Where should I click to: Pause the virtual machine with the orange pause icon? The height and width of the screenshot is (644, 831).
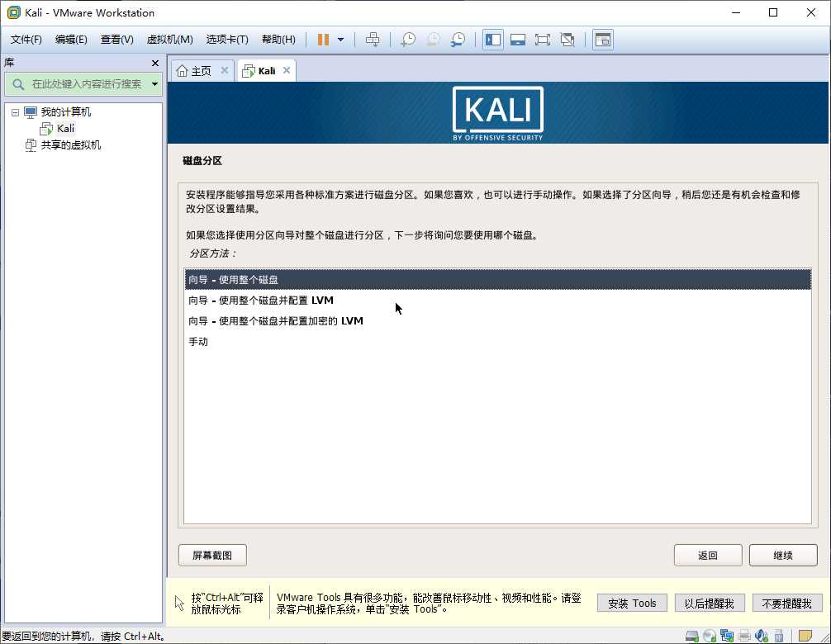323,40
